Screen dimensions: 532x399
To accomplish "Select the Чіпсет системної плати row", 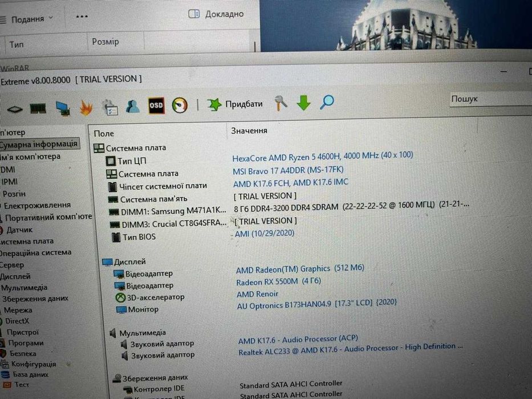I will point(157,186).
